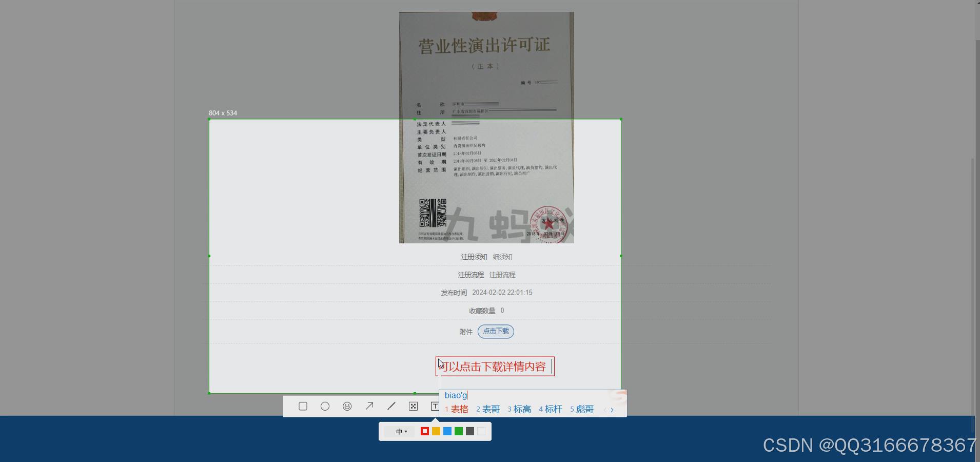This screenshot has width=980, height=462.
Task: Click the 点击下载 download button
Action: point(495,331)
